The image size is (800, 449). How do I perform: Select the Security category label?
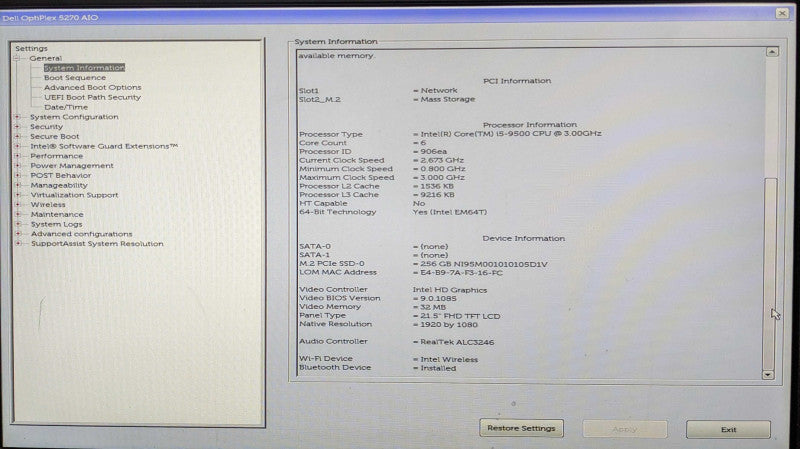tap(46, 127)
